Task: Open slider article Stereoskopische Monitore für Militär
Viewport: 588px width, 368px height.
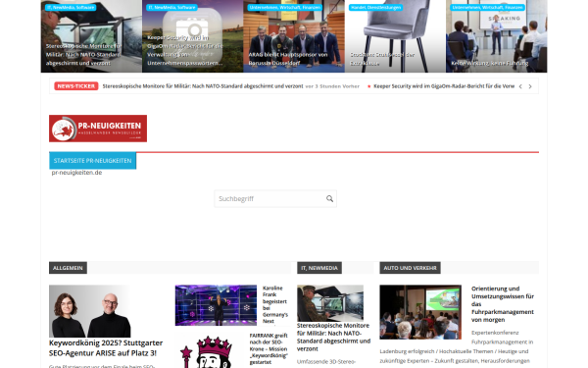Action: (x=83, y=54)
